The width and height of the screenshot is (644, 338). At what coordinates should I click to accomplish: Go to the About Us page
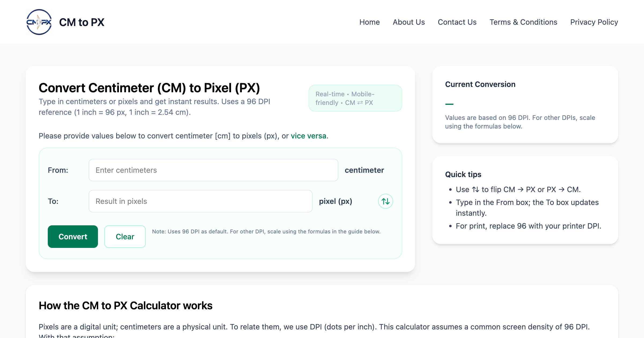(x=409, y=22)
